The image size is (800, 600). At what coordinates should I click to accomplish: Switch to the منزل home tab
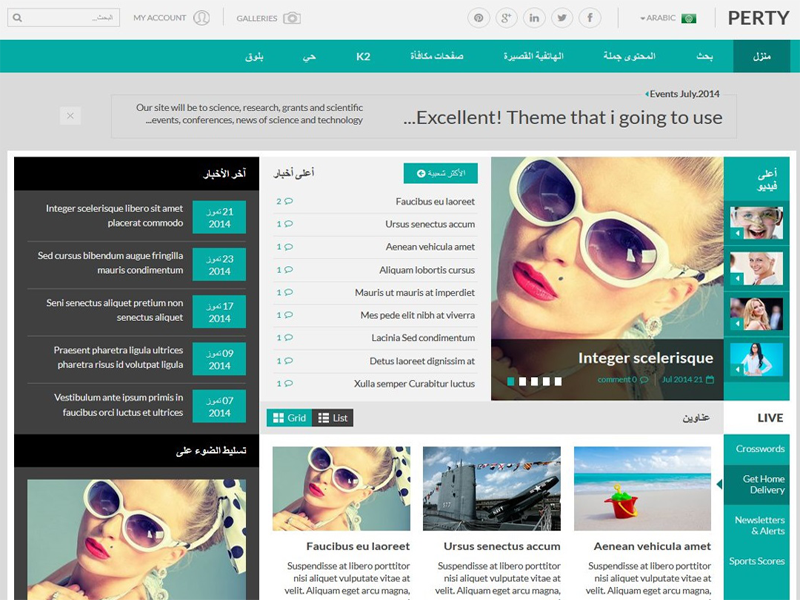point(761,56)
